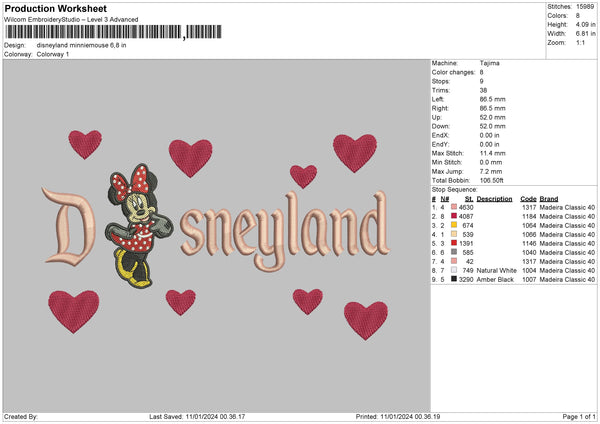Image resolution: width=600 pixels, height=424 pixels.
Task: Click the Width value '6.81 in'
Action: (x=585, y=34)
